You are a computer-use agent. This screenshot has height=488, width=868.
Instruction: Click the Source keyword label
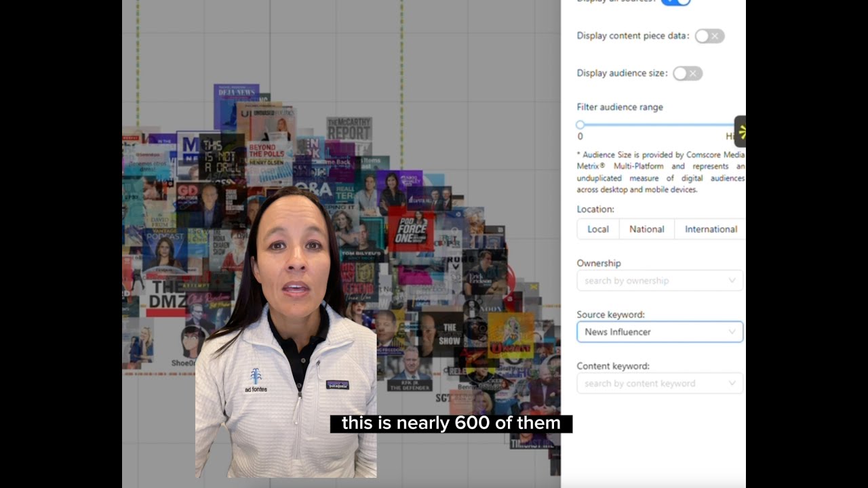pos(611,314)
